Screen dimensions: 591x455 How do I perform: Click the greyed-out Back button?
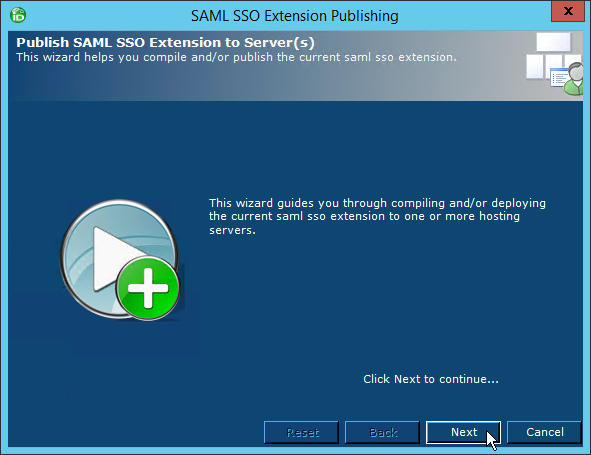(382, 432)
